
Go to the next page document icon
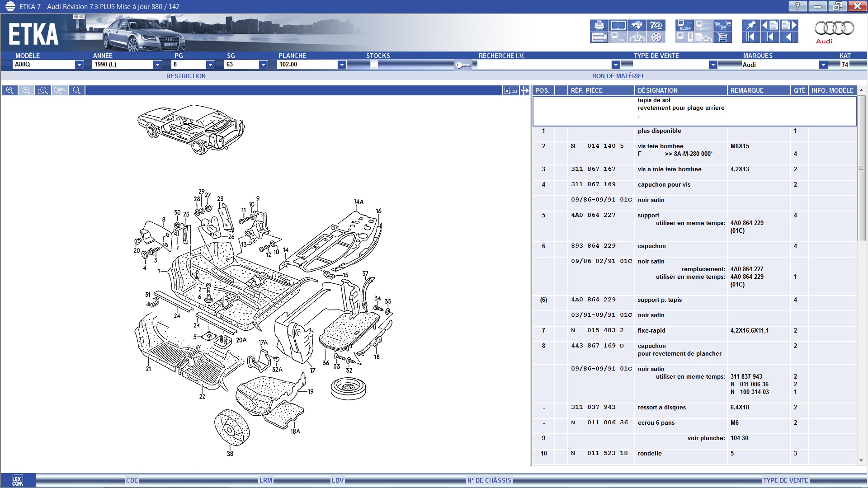(789, 25)
